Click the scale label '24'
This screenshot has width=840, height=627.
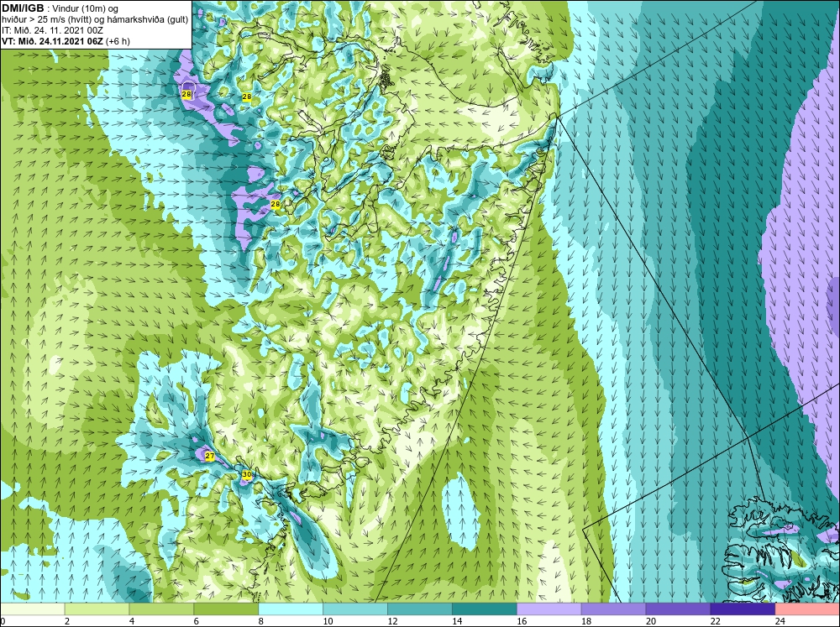(x=780, y=621)
